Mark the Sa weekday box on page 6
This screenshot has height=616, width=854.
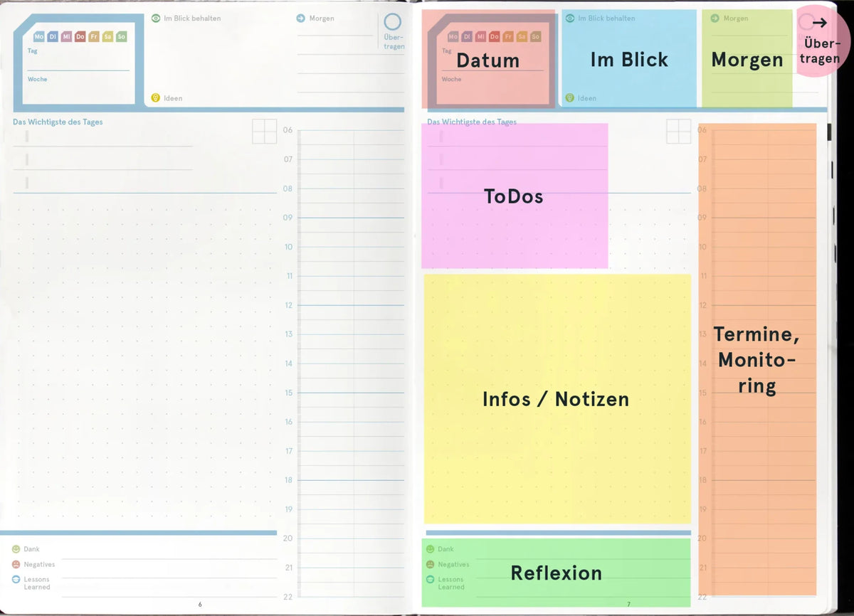pos(107,36)
